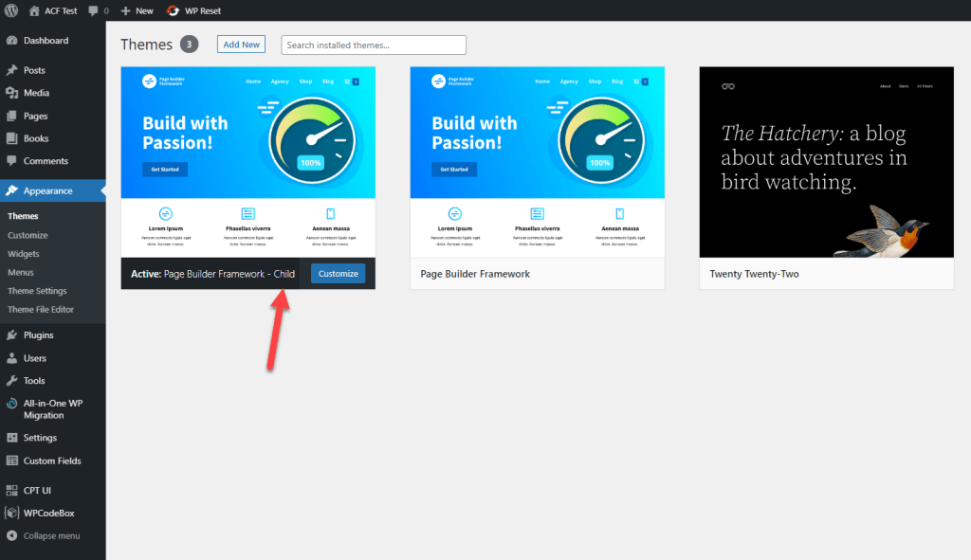
Task: Open the Books menu label
Action: click(x=36, y=138)
